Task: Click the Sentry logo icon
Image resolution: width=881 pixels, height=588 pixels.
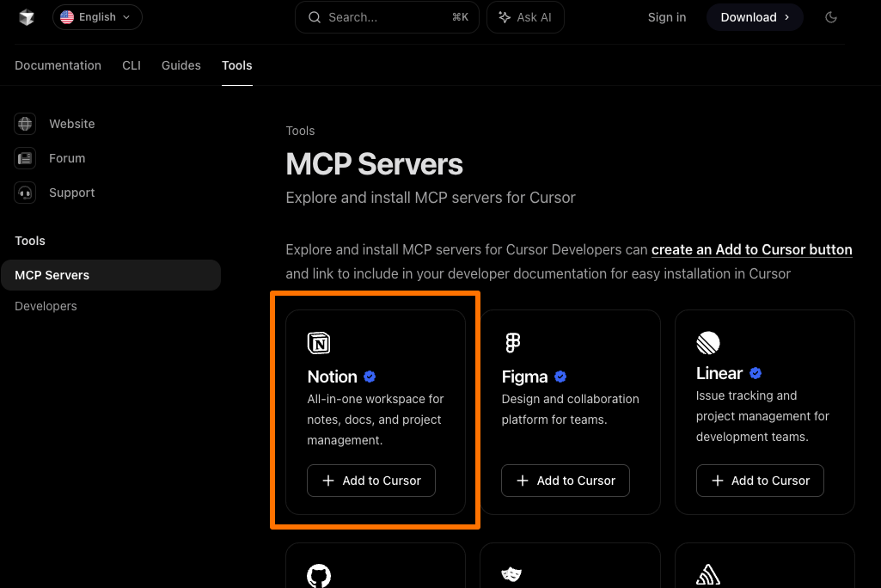Action: tap(708, 574)
